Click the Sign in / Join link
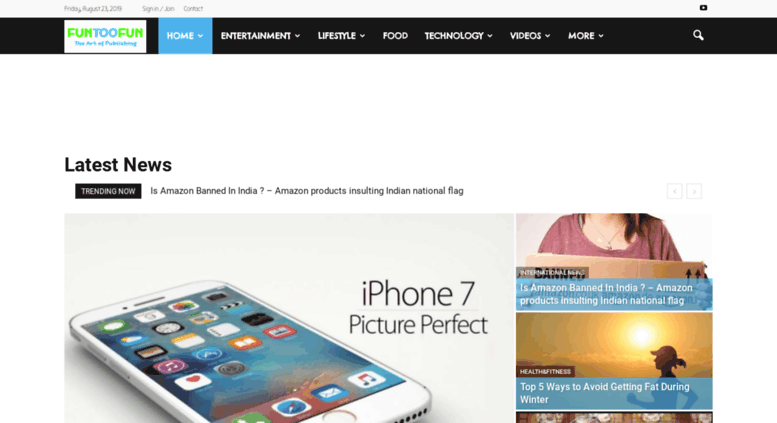Image resolution: width=777 pixels, height=423 pixels. (x=158, y=8)
